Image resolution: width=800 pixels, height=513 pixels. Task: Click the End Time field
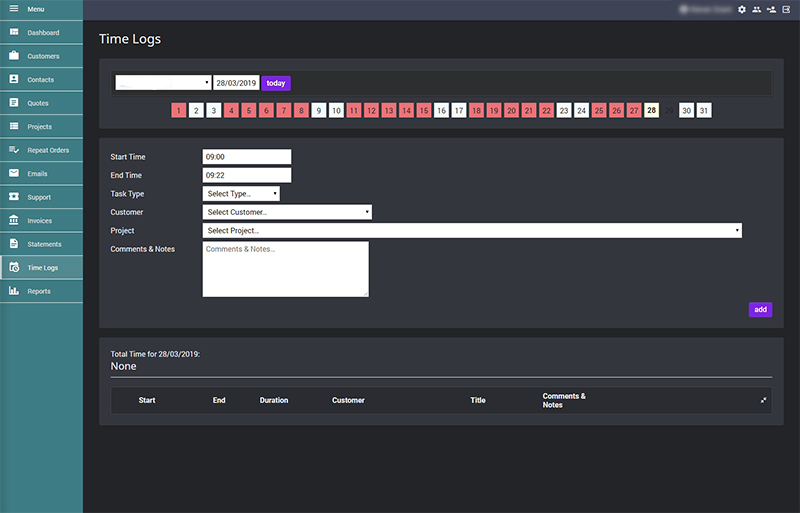[247, 175]
